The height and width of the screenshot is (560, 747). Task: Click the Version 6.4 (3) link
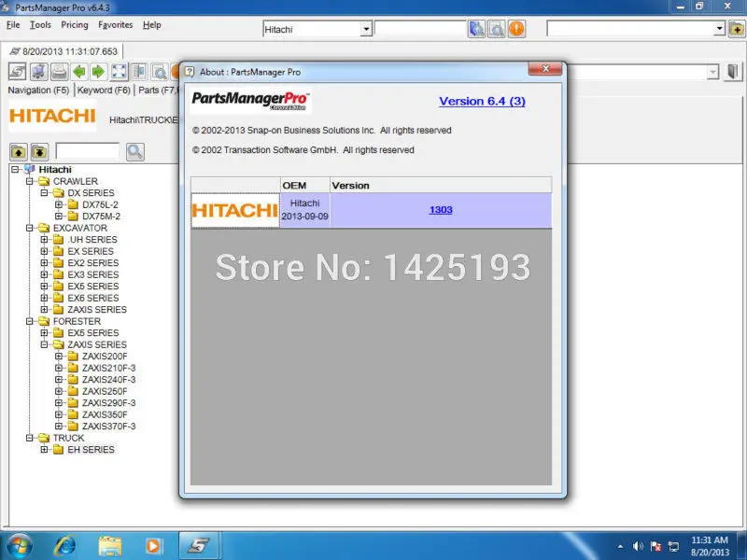[482, 101]
